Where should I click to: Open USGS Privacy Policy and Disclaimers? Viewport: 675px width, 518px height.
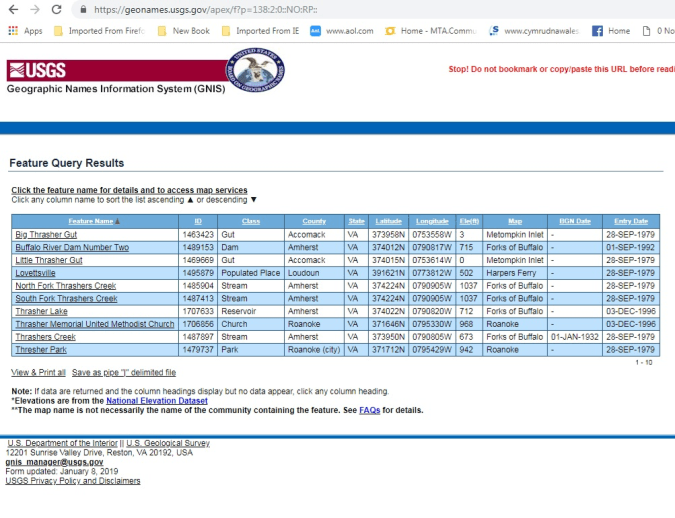(x=73, y=481)
